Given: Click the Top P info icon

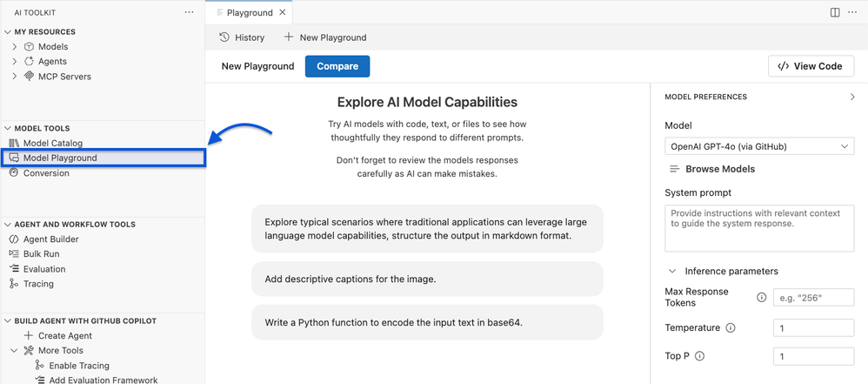Looking at the screenshot, I should tap(700, 356).
